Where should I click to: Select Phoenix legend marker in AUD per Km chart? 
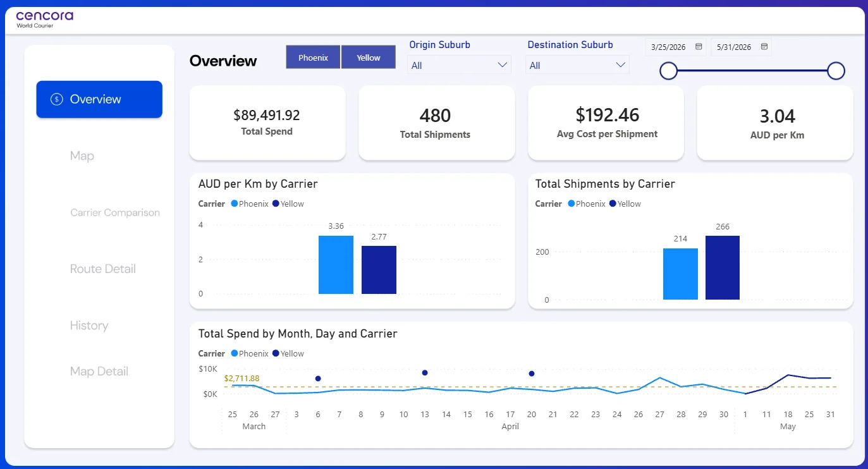[235, 204]
